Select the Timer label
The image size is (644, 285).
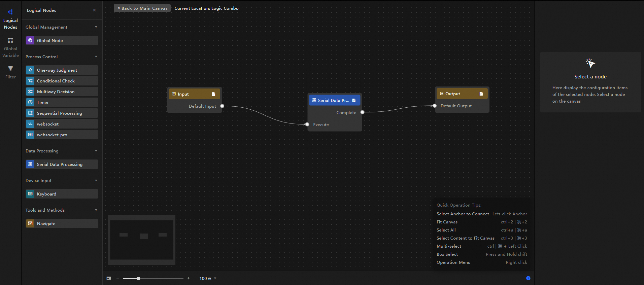click(43, 102)
